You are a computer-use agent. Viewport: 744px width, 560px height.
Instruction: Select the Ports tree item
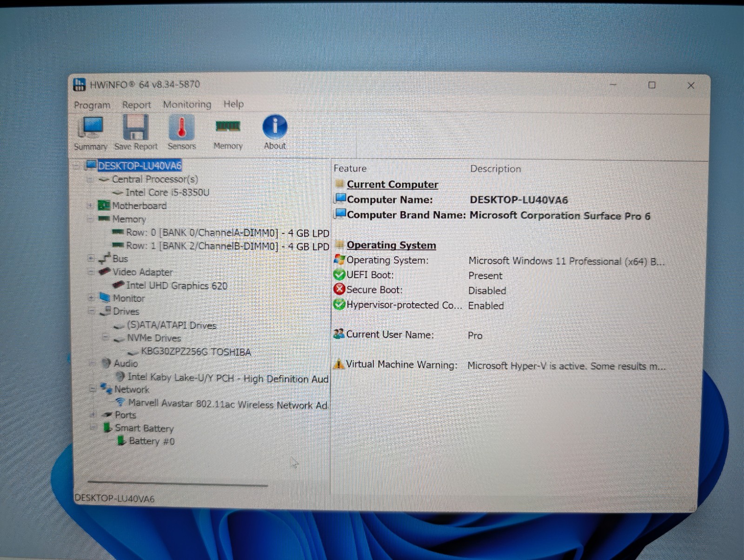(125, 415)
